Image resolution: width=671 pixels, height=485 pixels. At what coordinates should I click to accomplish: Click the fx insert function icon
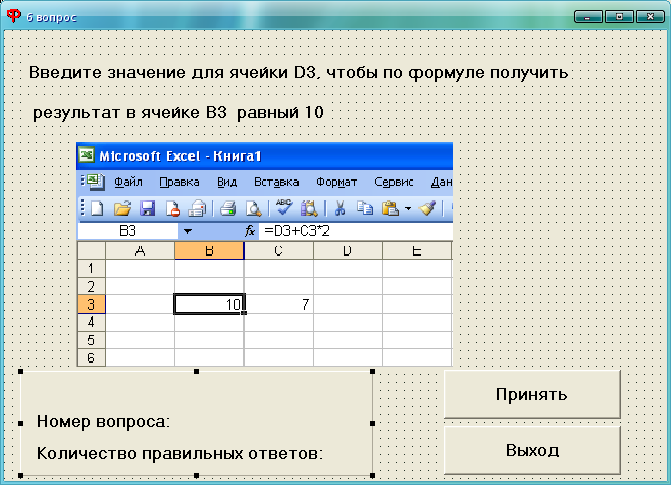pos(250,232)
